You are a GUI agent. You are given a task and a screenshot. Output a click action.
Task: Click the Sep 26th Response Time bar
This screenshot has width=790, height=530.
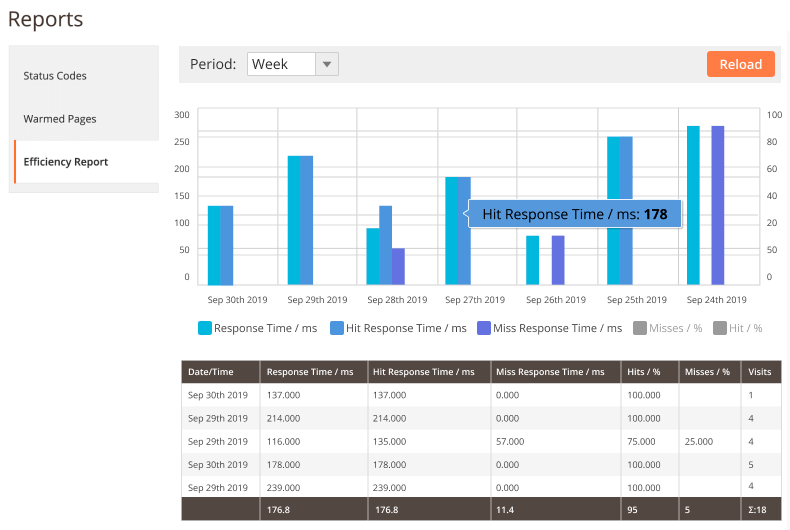coord(533,260)
